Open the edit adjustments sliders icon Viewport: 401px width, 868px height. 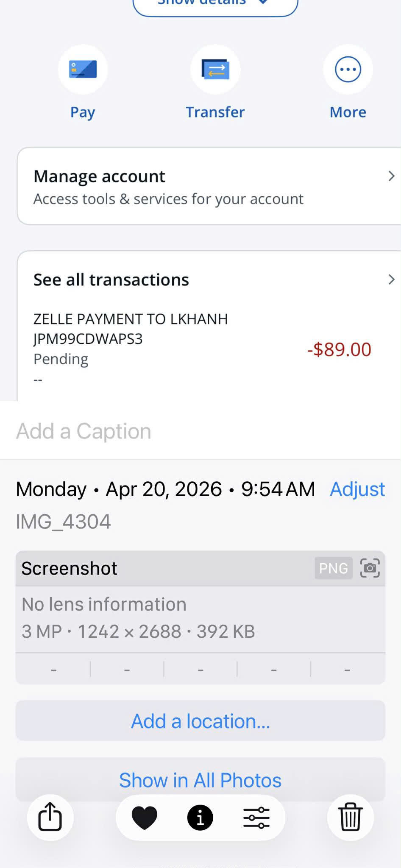pyautogui.click(x=256, y=818)
